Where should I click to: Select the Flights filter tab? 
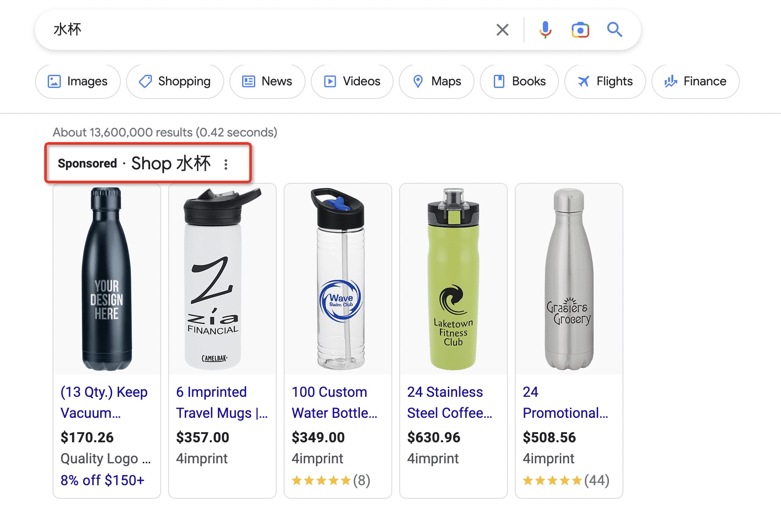pos(605,81)
